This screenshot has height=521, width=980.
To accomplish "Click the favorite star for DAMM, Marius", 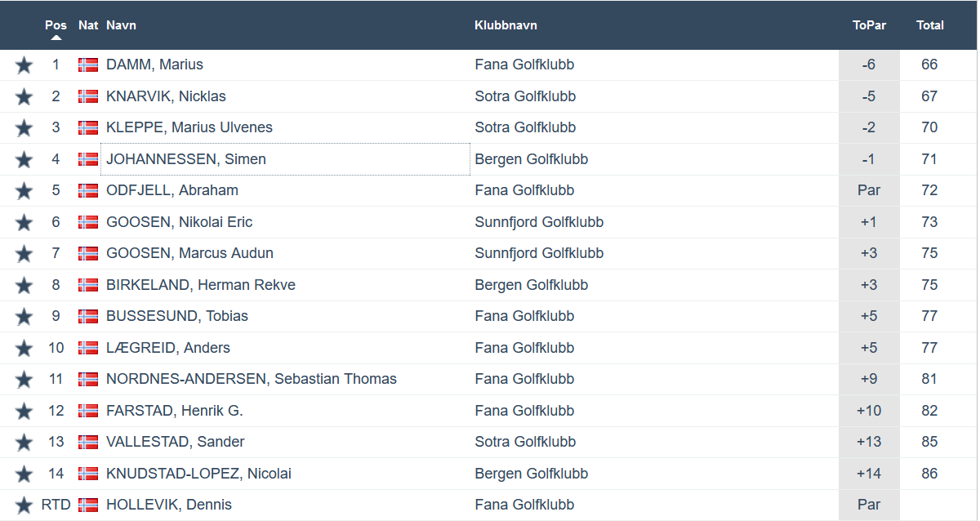I will click(x=24, y=65).
